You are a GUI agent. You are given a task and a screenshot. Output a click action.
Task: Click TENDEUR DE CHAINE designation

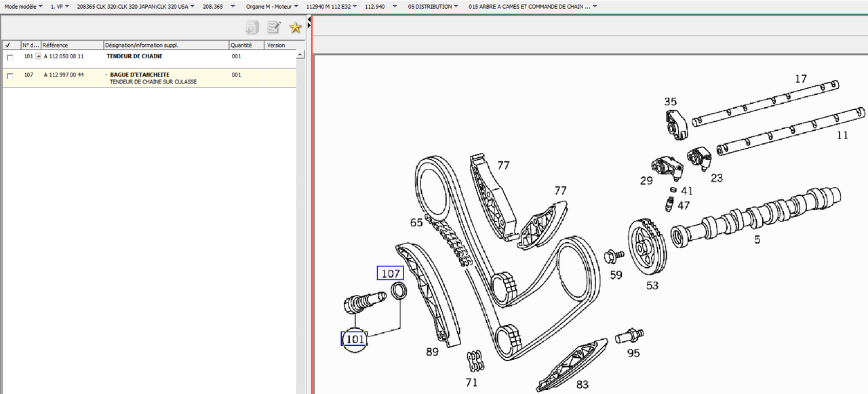click(134, 56)
